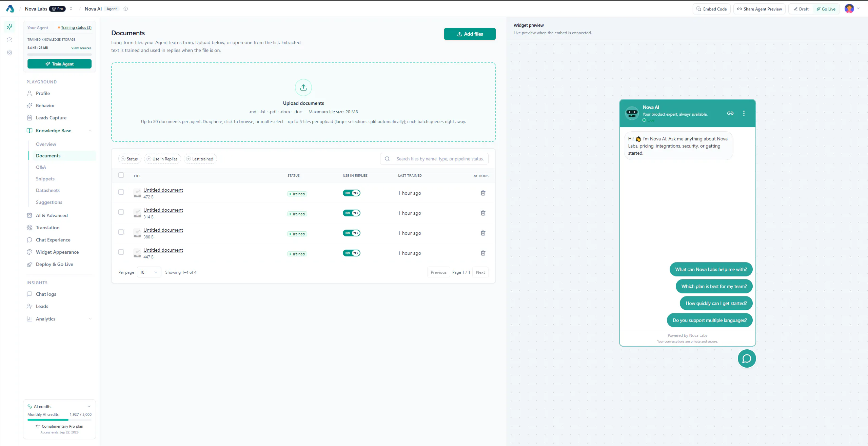Open the Use in Replies filter

pyautogui.click(x=162, y=159)
